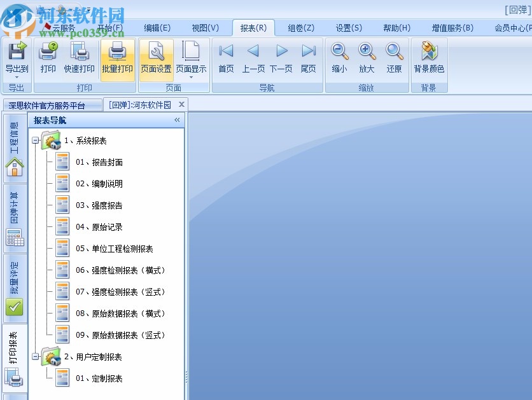Collapse the 报表导航 panel with double chevron
Screen dimensions: 532x400
tap(178, 120)
